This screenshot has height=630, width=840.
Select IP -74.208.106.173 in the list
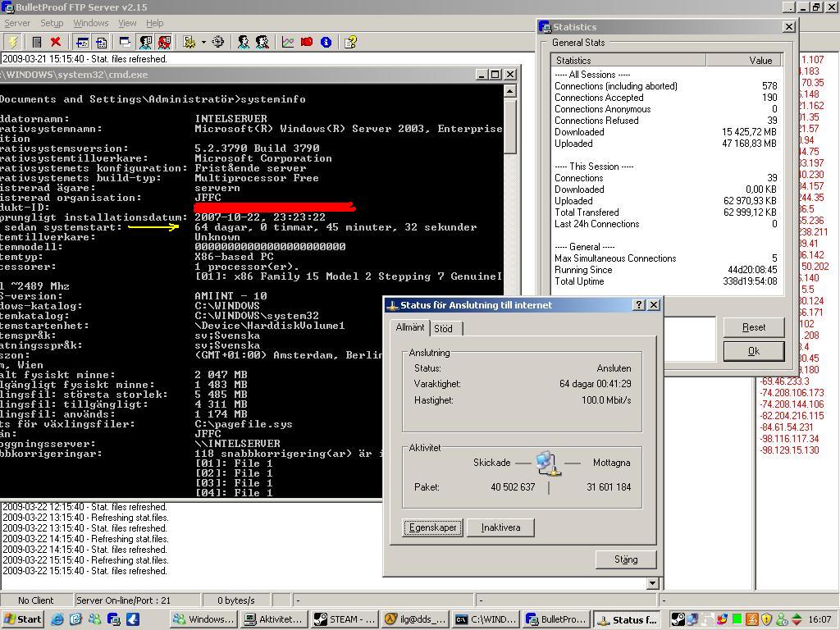[792, 393]
